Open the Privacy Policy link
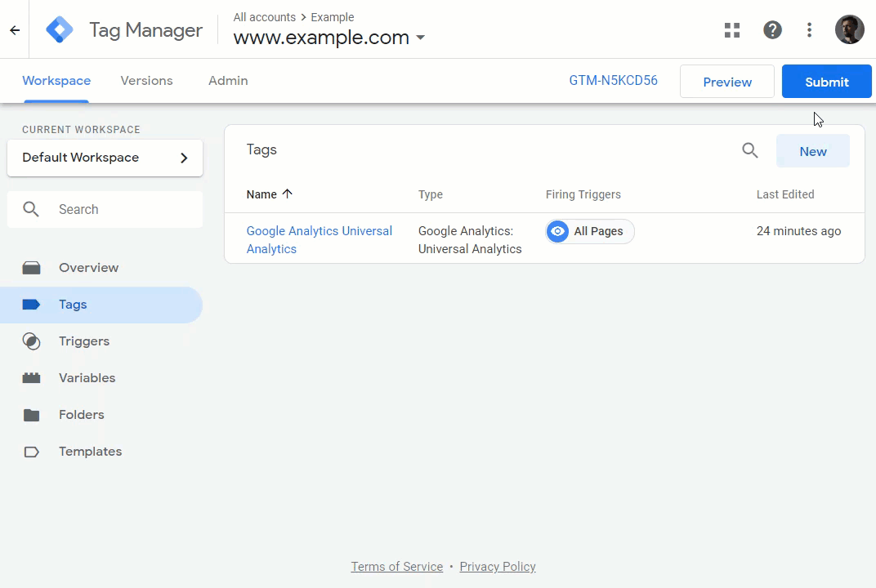The height and width of the screenshot is (588, 876). [x=497, y=567]
